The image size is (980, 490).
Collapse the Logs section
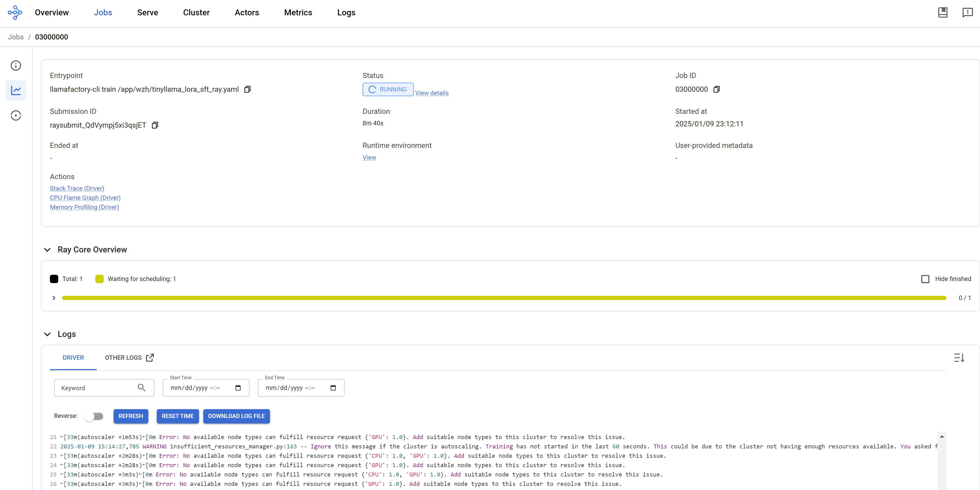[47, 334]
